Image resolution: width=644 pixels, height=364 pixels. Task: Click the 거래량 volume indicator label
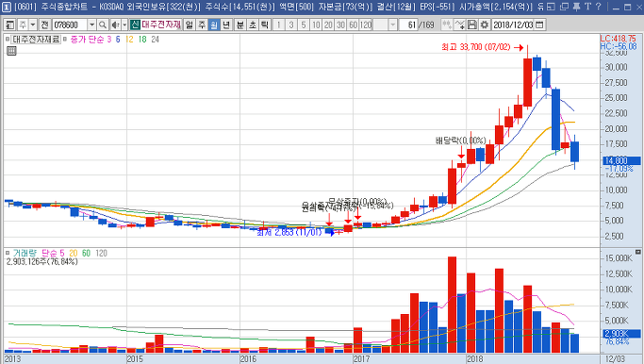point(25,253)
